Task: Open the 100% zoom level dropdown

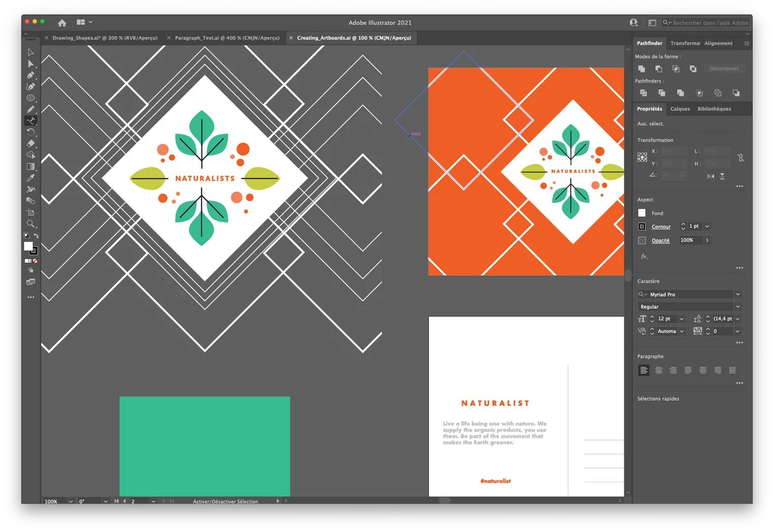Action: pyautogui.click(x=70, y=501)
